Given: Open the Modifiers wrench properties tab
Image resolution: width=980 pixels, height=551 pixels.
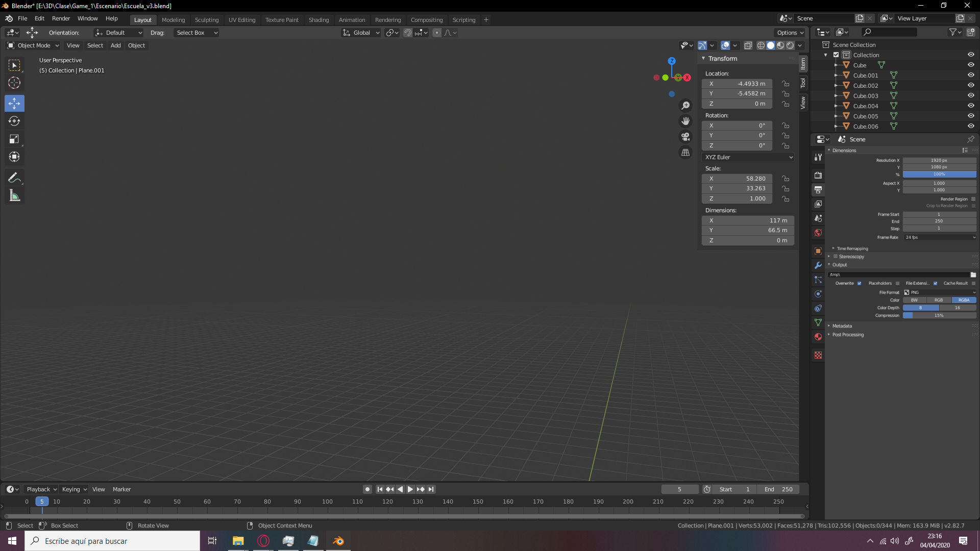Looking at the screenshot, I should click(x=818, y=265).
